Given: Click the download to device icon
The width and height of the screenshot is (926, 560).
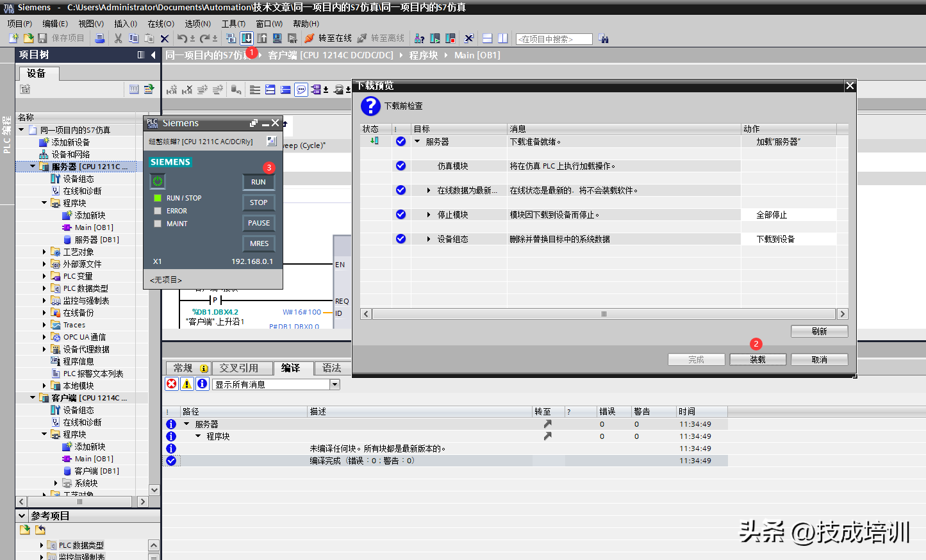Looking at the screenshot, I should point(247,38).
